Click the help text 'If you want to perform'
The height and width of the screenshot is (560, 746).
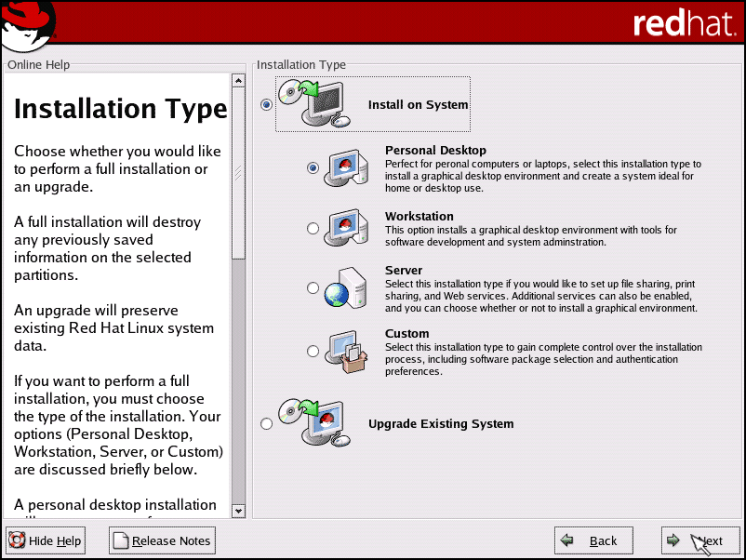point(118,425)
